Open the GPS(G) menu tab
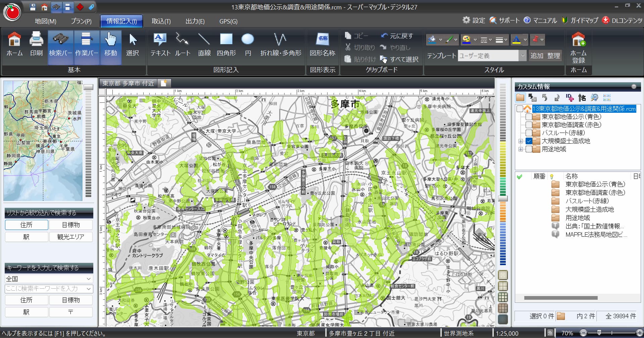 click(x=228, y=21)
